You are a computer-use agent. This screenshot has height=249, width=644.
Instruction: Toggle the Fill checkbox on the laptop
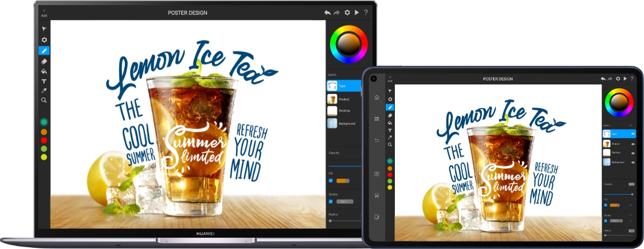pyautogui.click(x=330, y=181)
